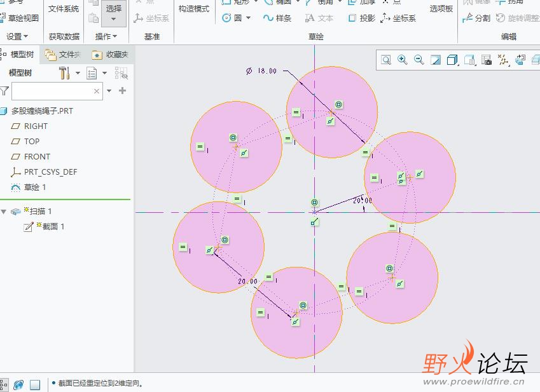The width and height of the screenshot is (540, 392).
Task: Switch to the 文件夹 tab
Action: 63,55
